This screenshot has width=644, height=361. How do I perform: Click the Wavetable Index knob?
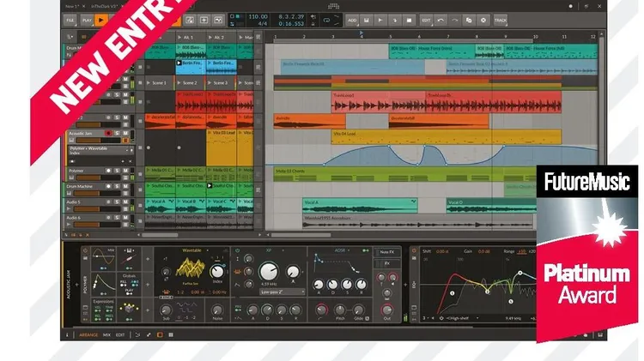tap(217, 271)
